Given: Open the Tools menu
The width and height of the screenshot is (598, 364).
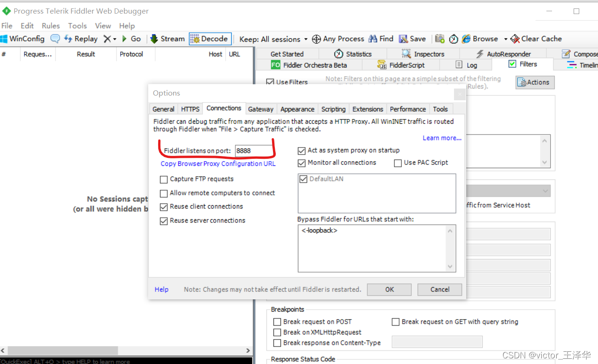Looking at the screenshot, I should coord(77,26).
